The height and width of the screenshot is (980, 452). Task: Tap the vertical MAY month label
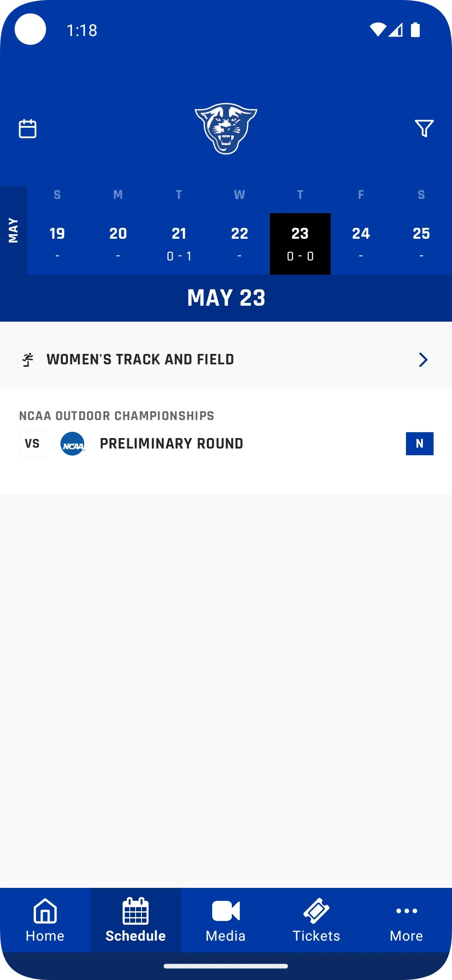[x=13, y=230]
